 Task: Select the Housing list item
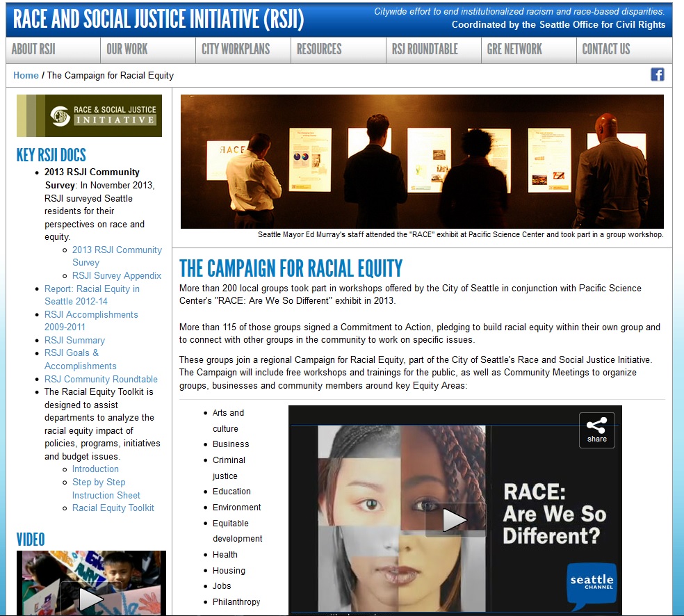[229, 571]
